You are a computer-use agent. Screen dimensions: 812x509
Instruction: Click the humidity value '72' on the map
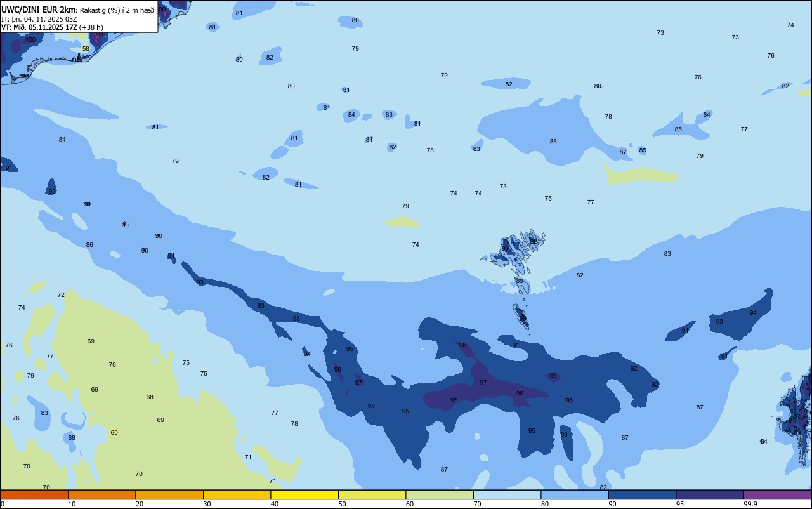point(61,295)
